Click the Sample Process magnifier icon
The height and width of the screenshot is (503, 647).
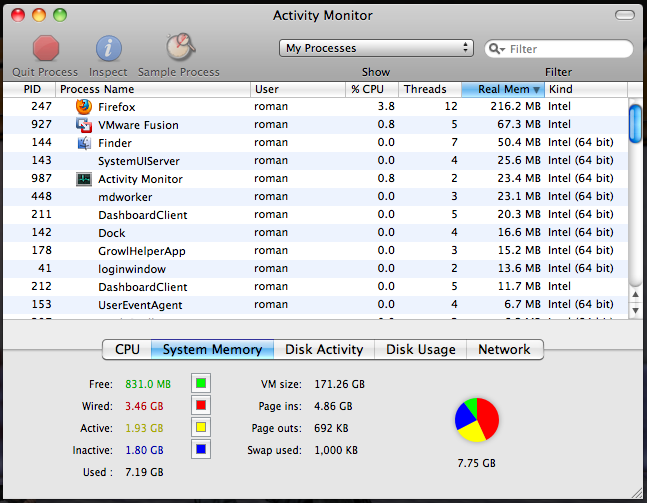pyautogui.click(x=180, y=47)
